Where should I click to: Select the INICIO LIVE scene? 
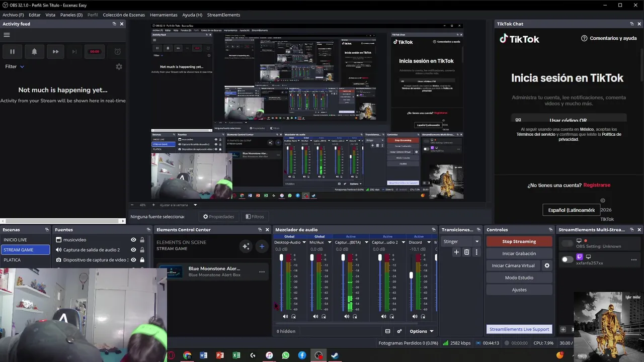click(25, 240)
